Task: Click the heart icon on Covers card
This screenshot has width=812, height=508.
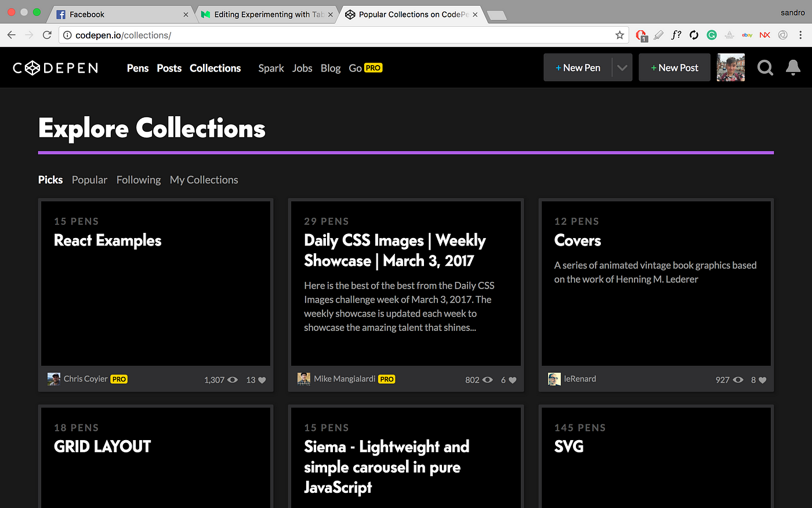Action: (763, 380)
